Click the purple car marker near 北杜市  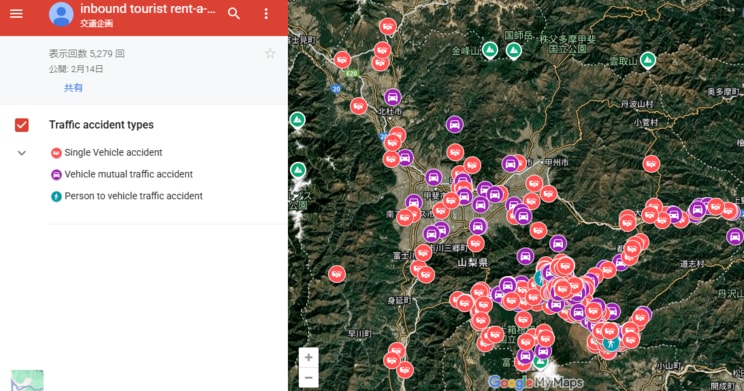[x=392, y=97]
